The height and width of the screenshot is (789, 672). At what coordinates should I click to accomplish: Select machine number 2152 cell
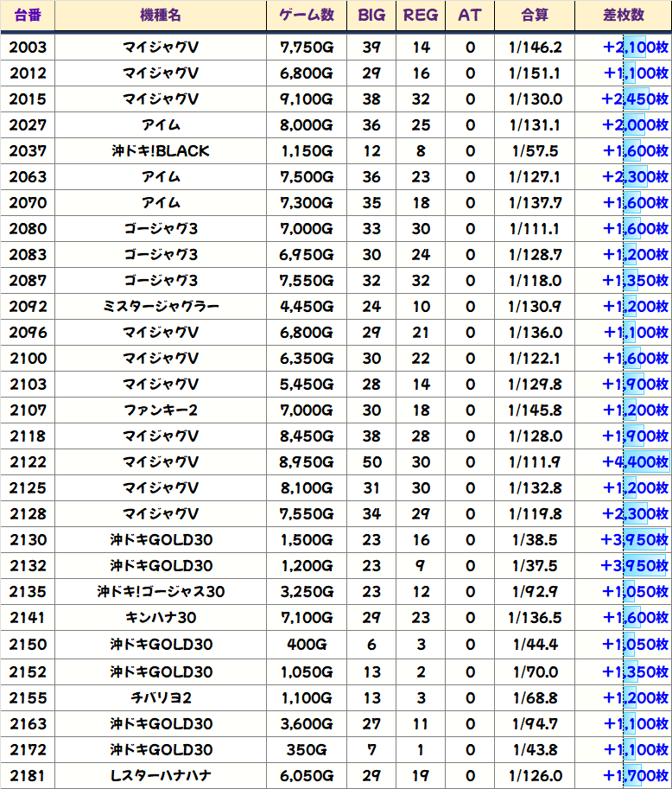pos(28,672)
